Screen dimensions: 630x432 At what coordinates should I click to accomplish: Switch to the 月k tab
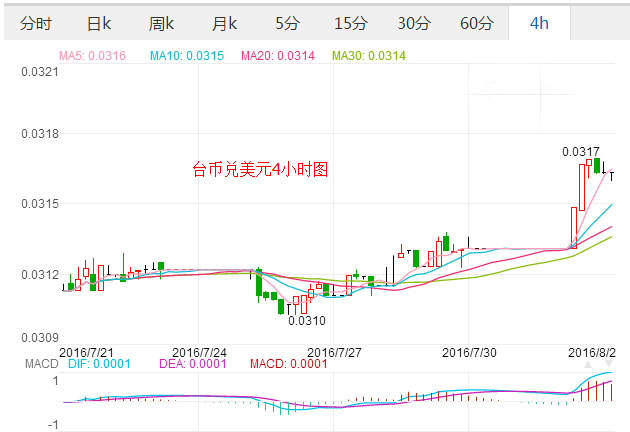(x=224, y=22)
